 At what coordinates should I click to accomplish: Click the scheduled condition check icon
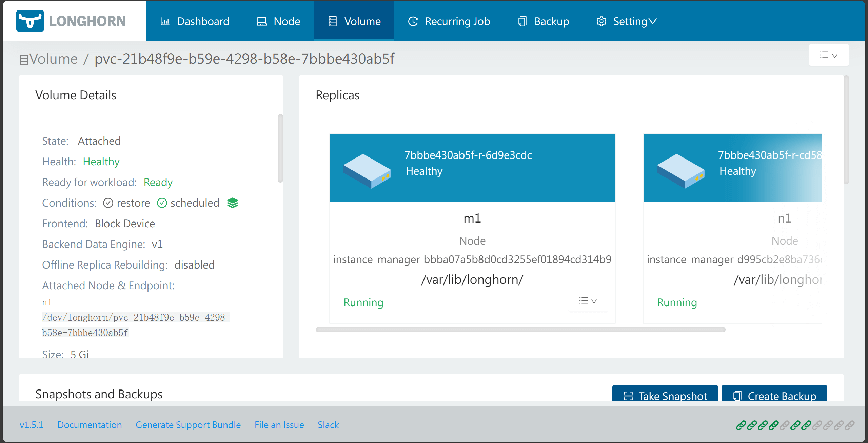tap(162, 203)
